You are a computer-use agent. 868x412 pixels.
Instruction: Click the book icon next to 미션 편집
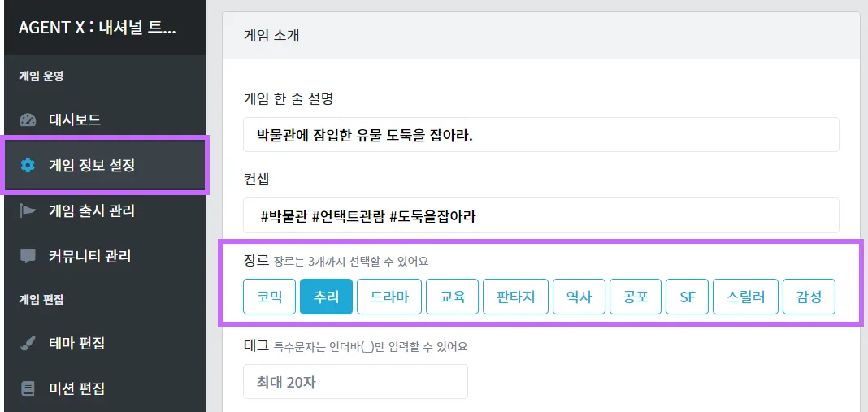click(x=28, y=388)
